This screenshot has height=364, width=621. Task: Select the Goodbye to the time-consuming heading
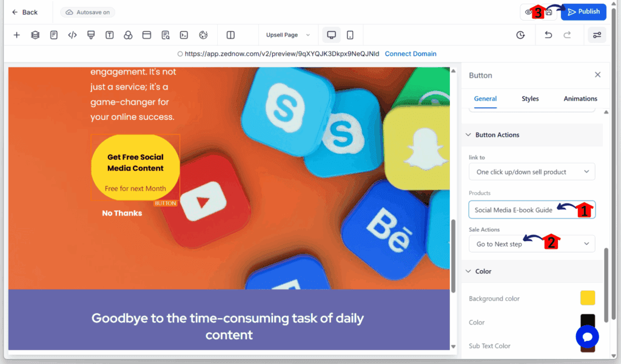tap(229, 326)
